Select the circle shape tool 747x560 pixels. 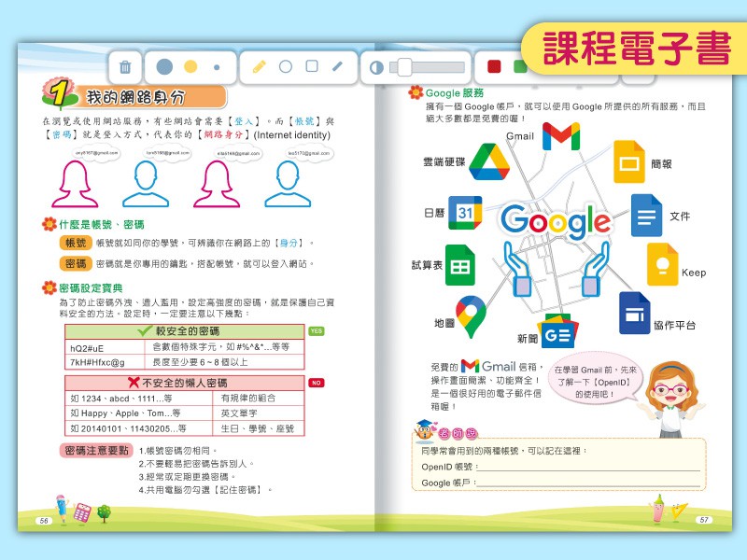(x=286, y=67)
